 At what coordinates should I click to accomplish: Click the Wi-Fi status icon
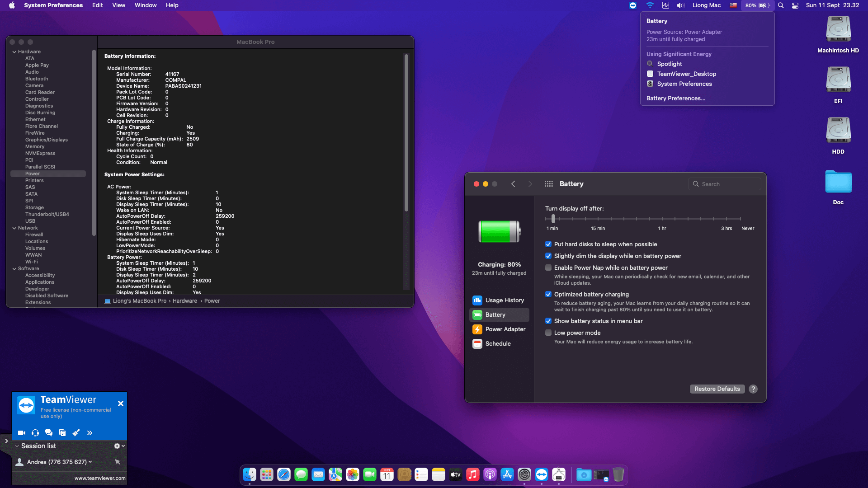[x=650, y=5]
